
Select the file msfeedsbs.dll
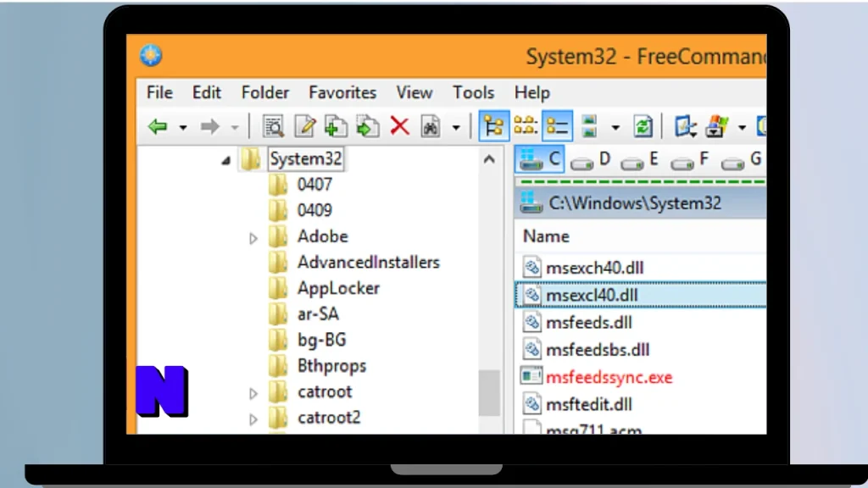click(x=598, y=350)
